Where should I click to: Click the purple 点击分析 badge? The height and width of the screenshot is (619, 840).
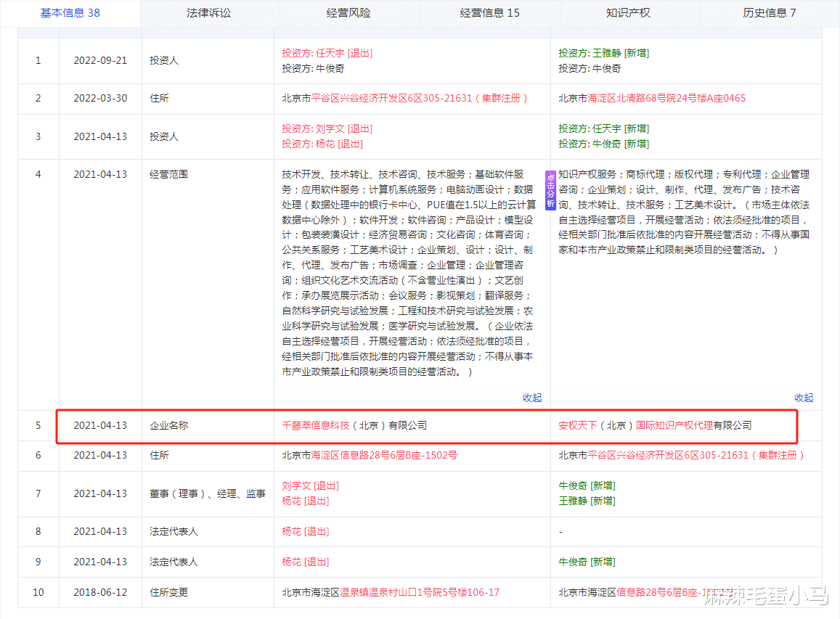[x=550, y=191]
